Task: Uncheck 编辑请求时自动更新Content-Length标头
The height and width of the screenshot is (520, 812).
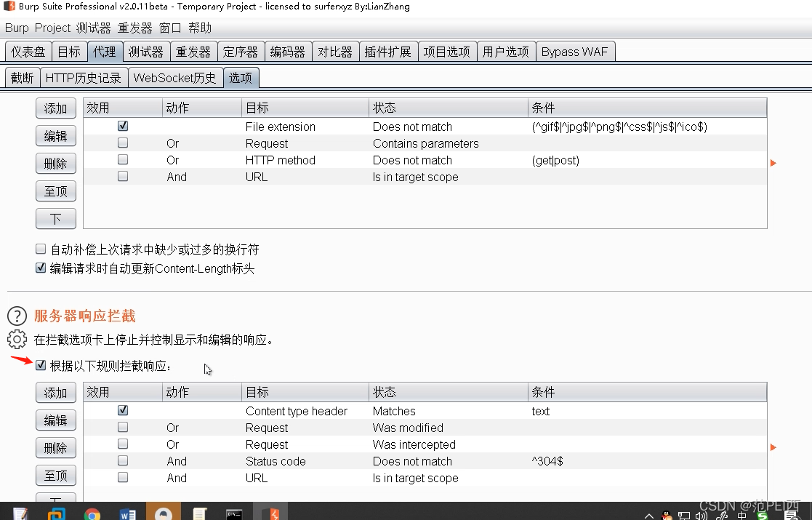Action: pos(41,268)
